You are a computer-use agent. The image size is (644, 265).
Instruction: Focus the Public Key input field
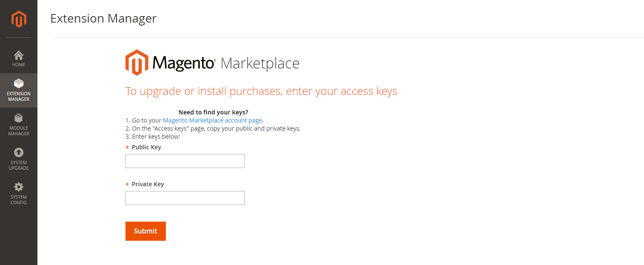185,161
